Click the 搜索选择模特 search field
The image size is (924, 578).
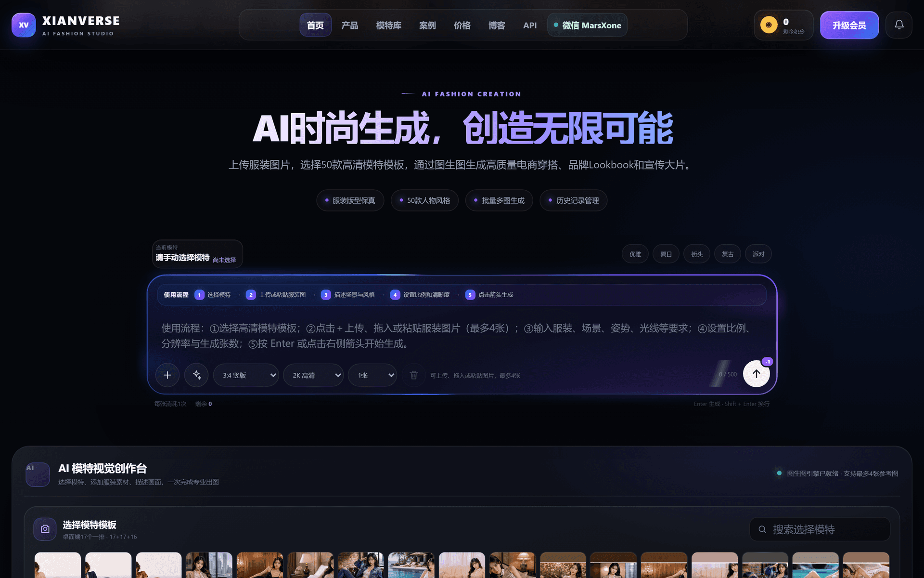820,529
